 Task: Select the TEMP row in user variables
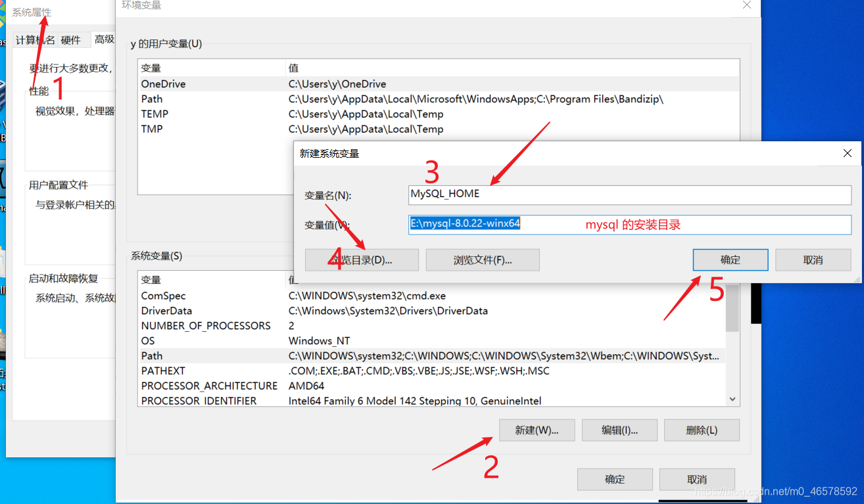pyautogui.click(x=439, y=114)
